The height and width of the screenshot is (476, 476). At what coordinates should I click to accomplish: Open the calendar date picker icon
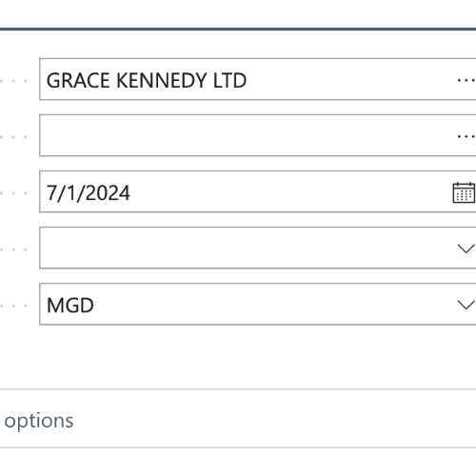pyautogui.click(x=464, y=192)
